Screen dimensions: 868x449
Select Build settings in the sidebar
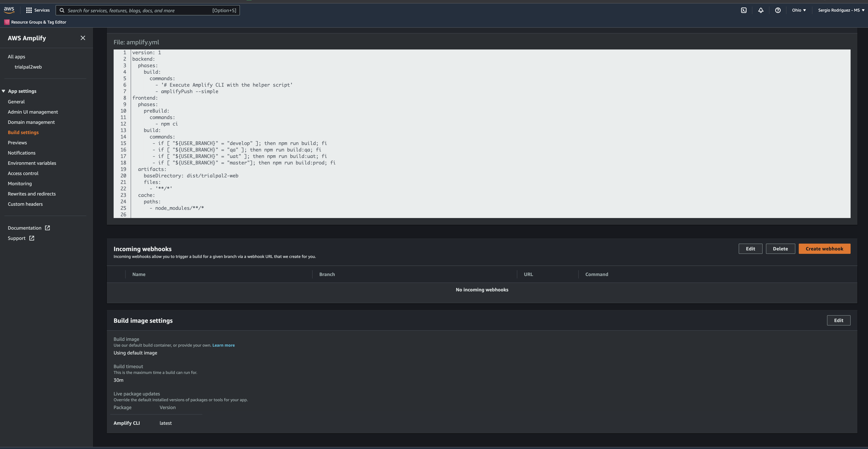pyautogui.click(x=23, y=132)
